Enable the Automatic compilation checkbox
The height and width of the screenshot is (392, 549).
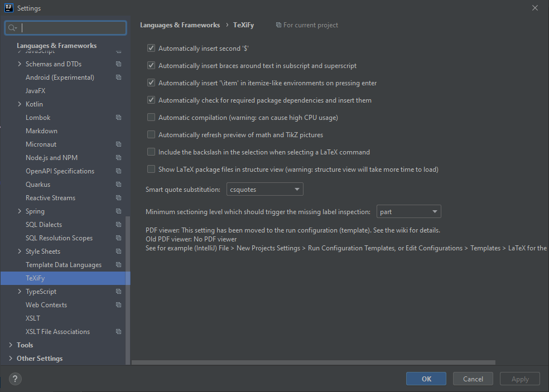pos(151,118)
